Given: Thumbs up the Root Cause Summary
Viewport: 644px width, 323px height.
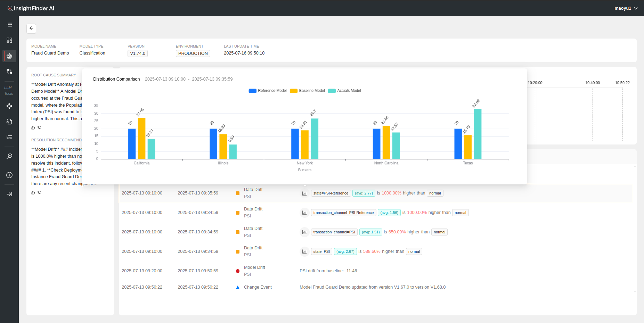Looking at the screenshot, I should coord(33,128).
